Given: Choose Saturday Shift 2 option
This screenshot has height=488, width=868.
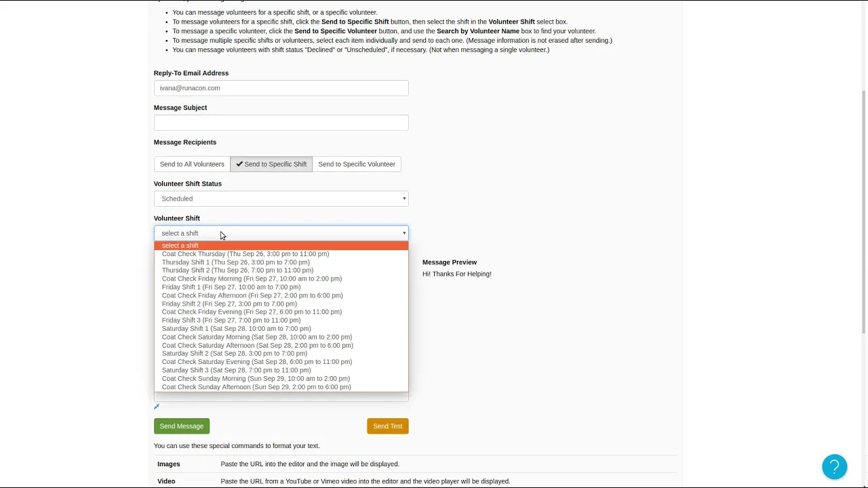Looking at the screenshot, I should (281, 353).
